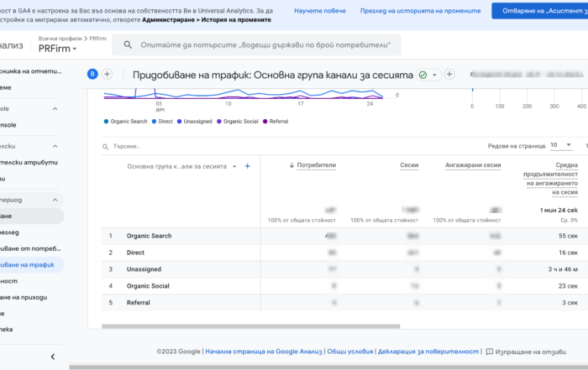The height and width of the screenshot is (370, 588).
Task: Collapse the sidebar section ending in 'период'
Action: (55, 200)
